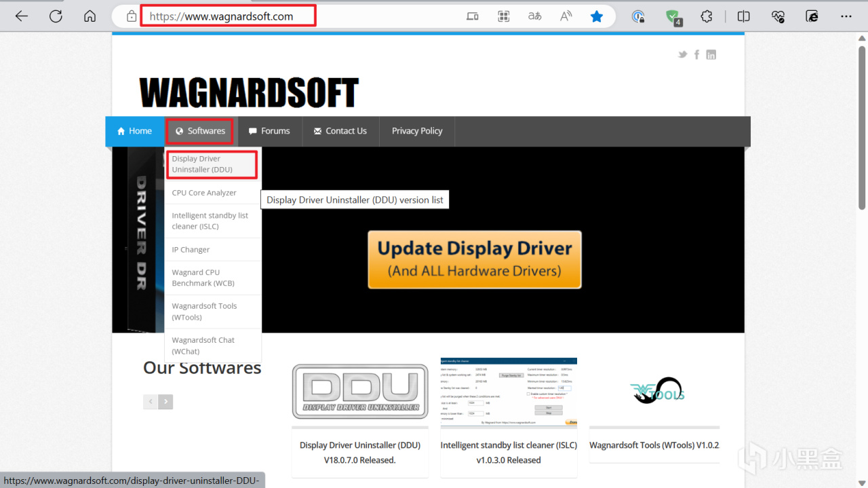Screen dimensions: 868x488
Task: Open the browser home page
Action: coord(90,16)
